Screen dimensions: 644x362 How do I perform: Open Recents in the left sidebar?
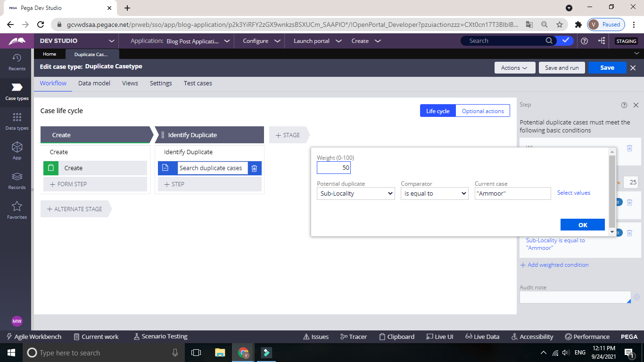coord(17,62)
